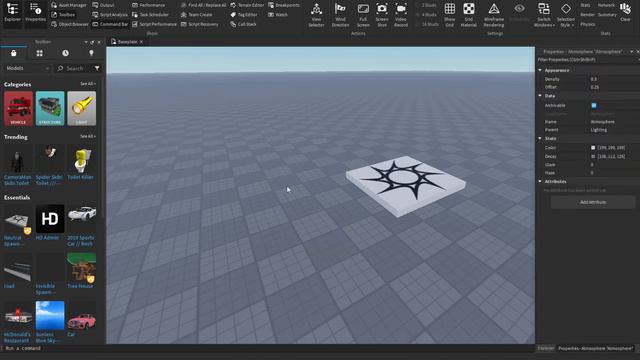This screenshot has width=640, height=360.
Task: Open Script Analysis
Action: pos(110,15)
